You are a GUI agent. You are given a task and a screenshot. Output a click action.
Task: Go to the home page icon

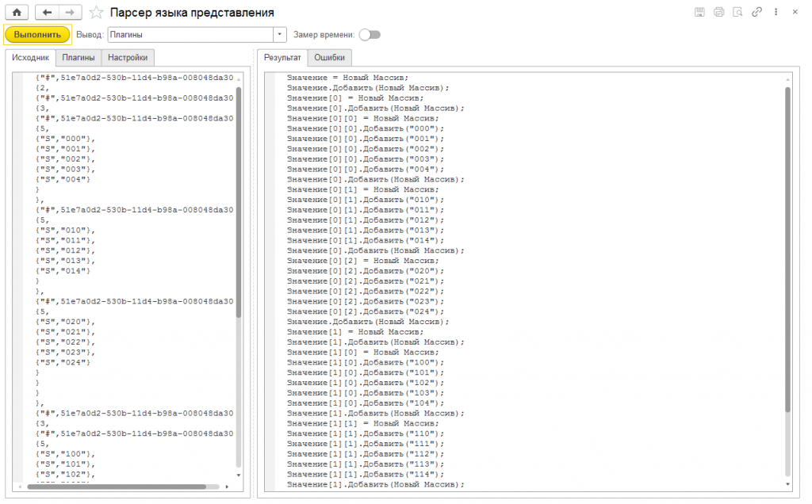tap(17, 12)
